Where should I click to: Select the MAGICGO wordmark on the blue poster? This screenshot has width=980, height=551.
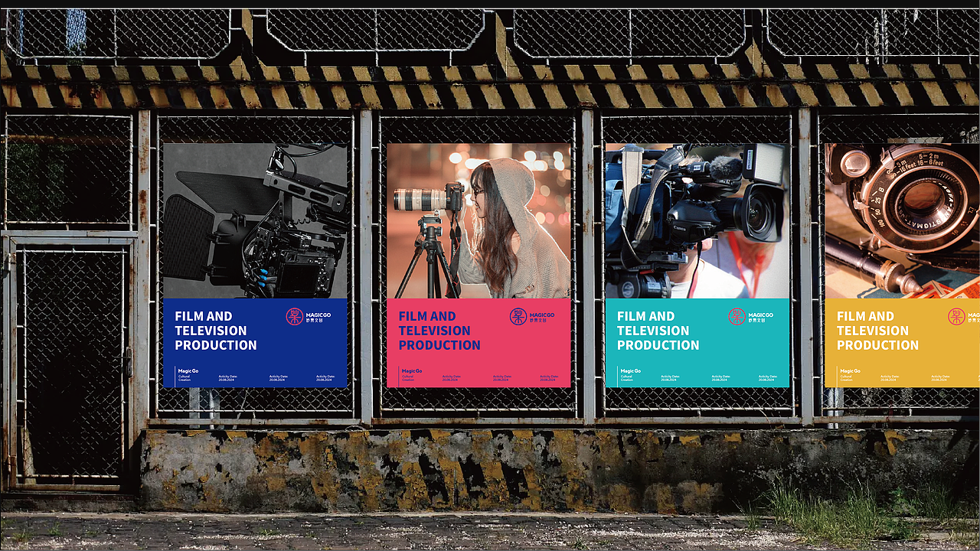(318, 315)
